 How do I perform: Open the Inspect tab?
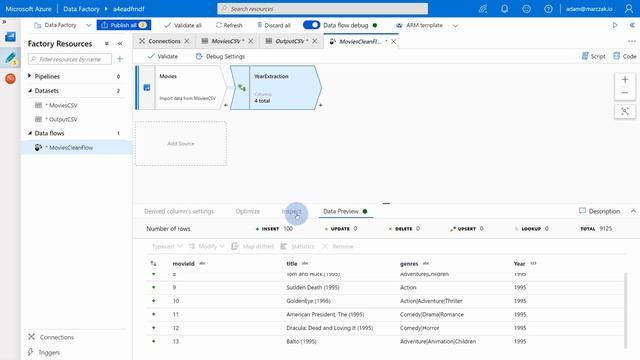(x=291, y=211)
